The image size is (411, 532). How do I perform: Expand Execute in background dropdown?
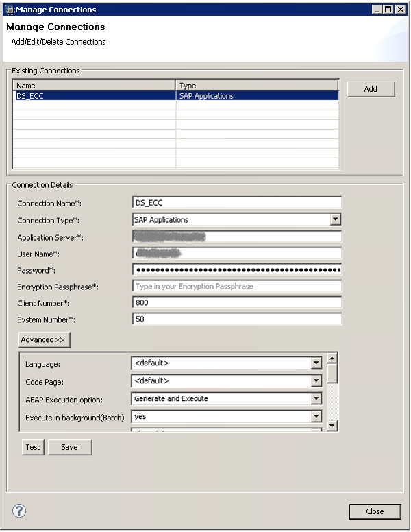tap(316, 417)
